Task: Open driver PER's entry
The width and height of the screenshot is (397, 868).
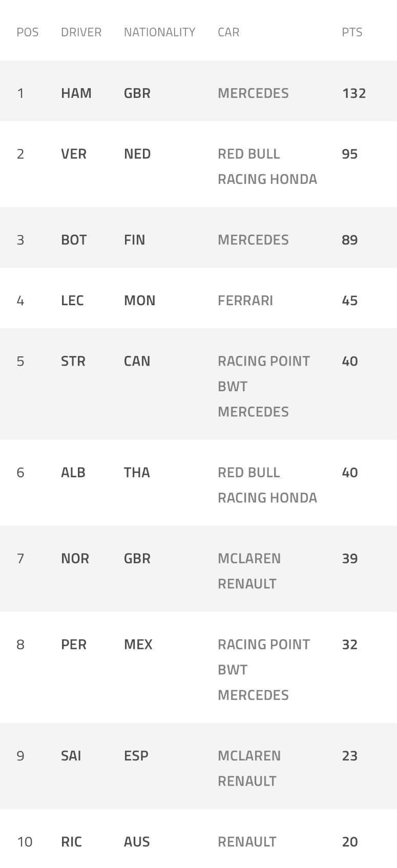Action: click(74, 645)
